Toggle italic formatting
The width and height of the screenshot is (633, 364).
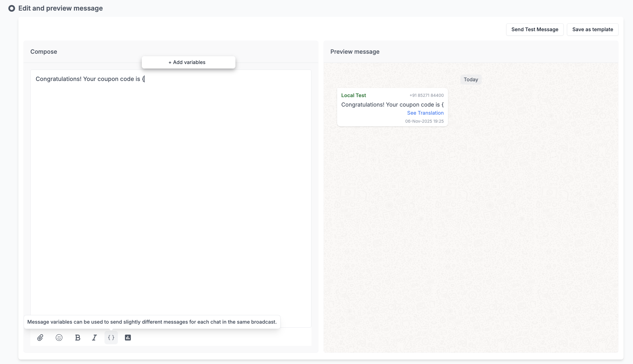tap(94, 338)
